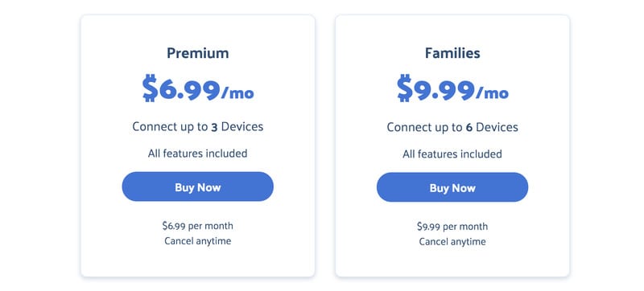Click the Connect up to 3 Devices text
The height and width of the screenshot is (291, 644).
click(x=197, y=127)
